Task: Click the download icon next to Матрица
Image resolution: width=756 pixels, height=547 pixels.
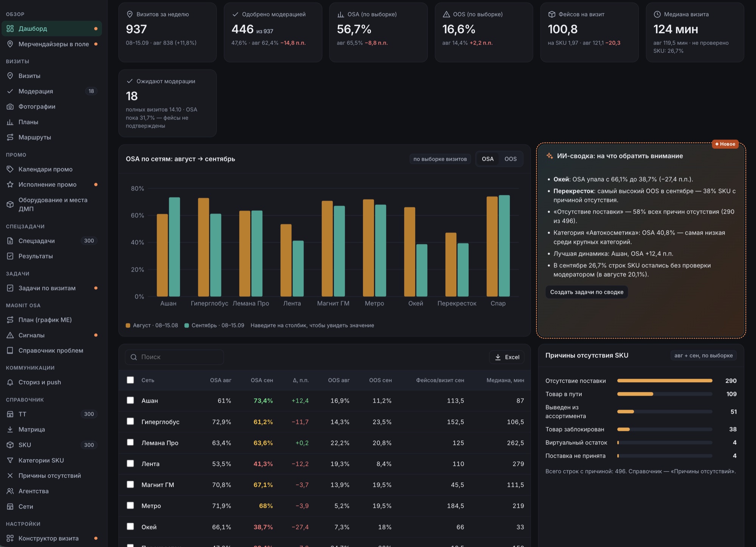Action: coord(10,429)
